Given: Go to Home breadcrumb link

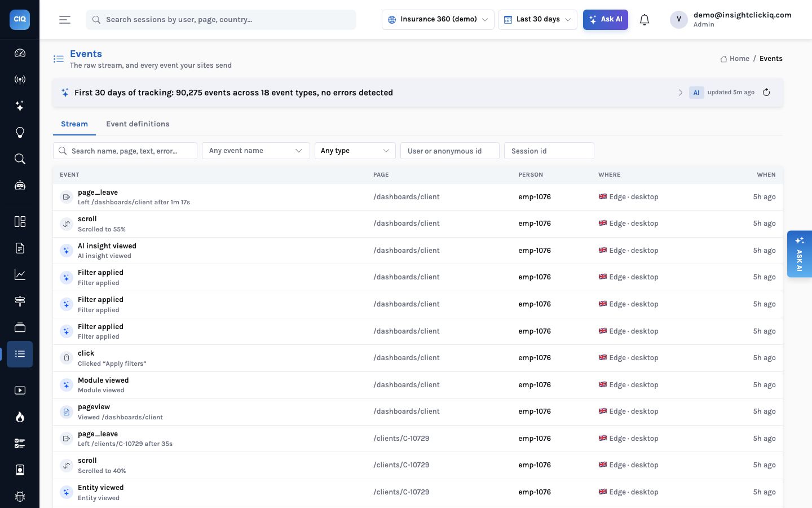Looking at the screenshot, I should pyautogui.click(x=735, y=59).
